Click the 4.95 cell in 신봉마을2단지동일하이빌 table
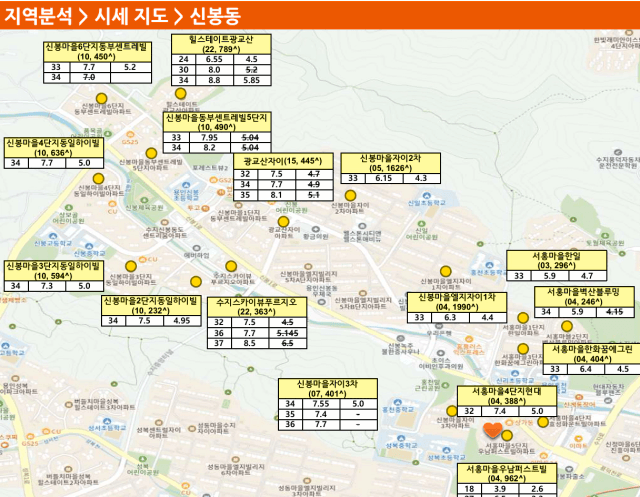The image size is (640, 497). [x=182, y=321]
